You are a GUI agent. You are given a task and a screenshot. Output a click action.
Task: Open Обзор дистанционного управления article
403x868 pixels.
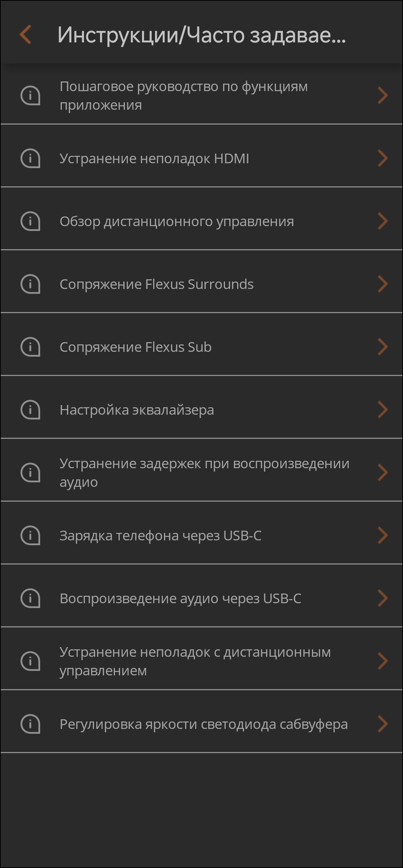(177, 221)
